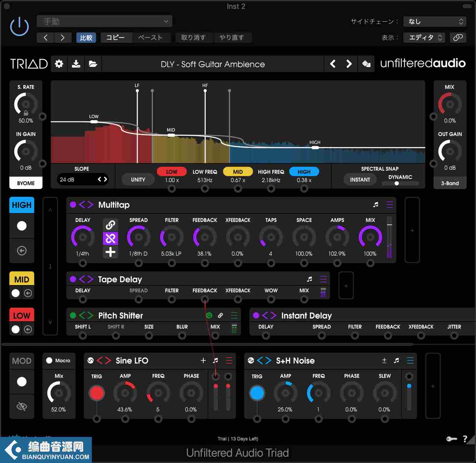The height and width of the screenshot is (463, 476).
Task: Click the HIGH band handle on the spectrum
Action: (x=315, y=148)
